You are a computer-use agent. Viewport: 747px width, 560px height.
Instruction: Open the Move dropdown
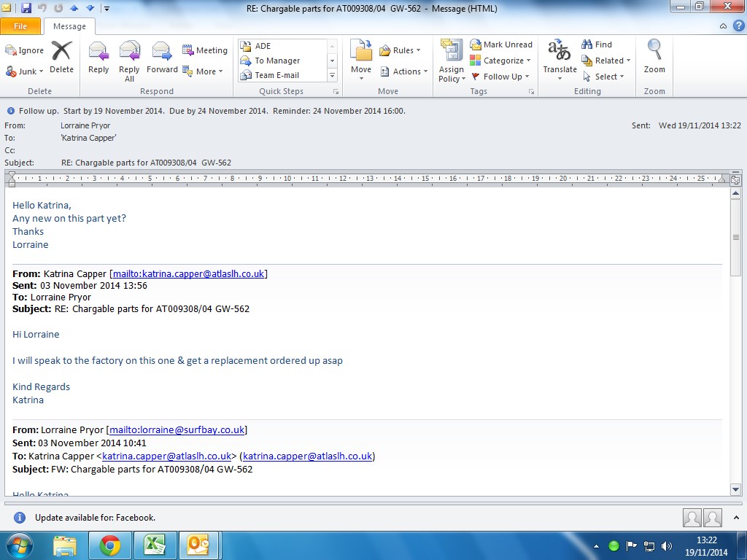coord(361,79)
